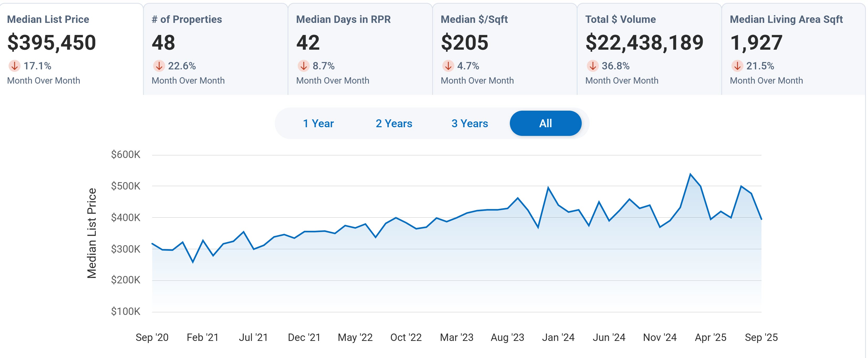Select the 1 Year time range
Image resolution: width=868 pixels, height=358 pixels.
tap(318, 124)
